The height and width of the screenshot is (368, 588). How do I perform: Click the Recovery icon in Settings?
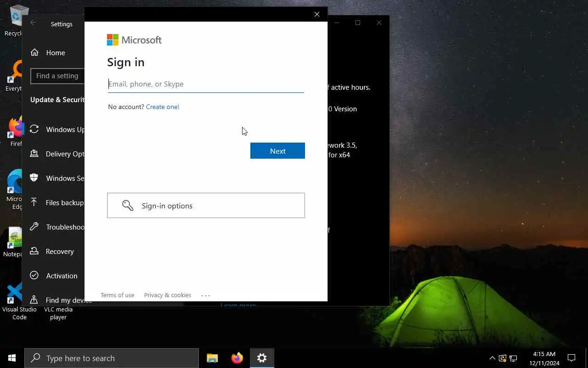tap(34, 251)
